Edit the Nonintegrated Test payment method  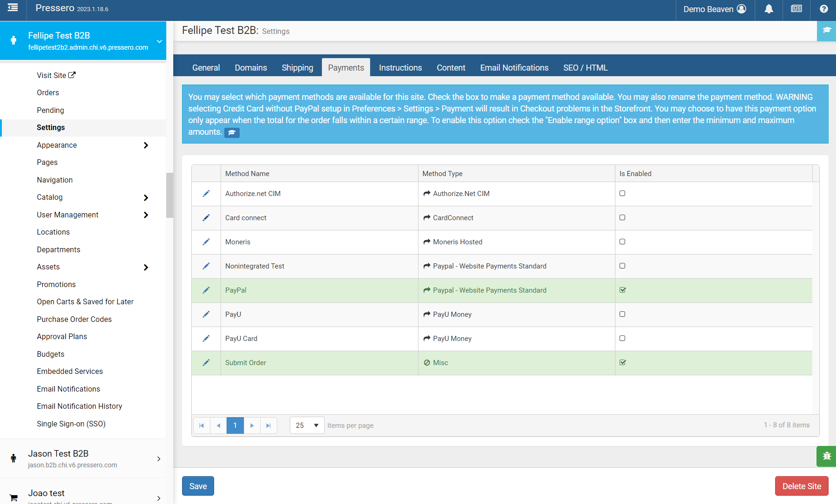pyautogui.click(x=206, y=266)
